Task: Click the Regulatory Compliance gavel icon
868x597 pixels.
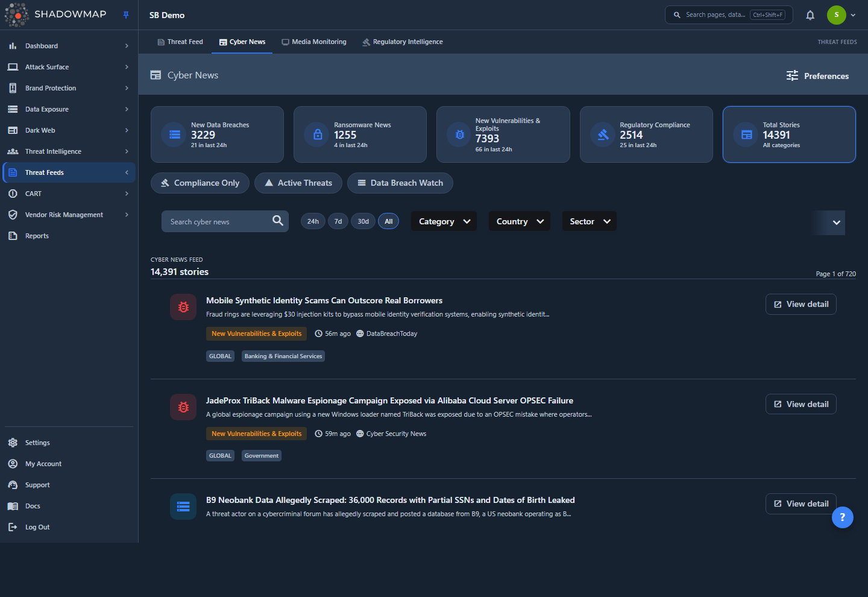Action: [x=603, y=134]
